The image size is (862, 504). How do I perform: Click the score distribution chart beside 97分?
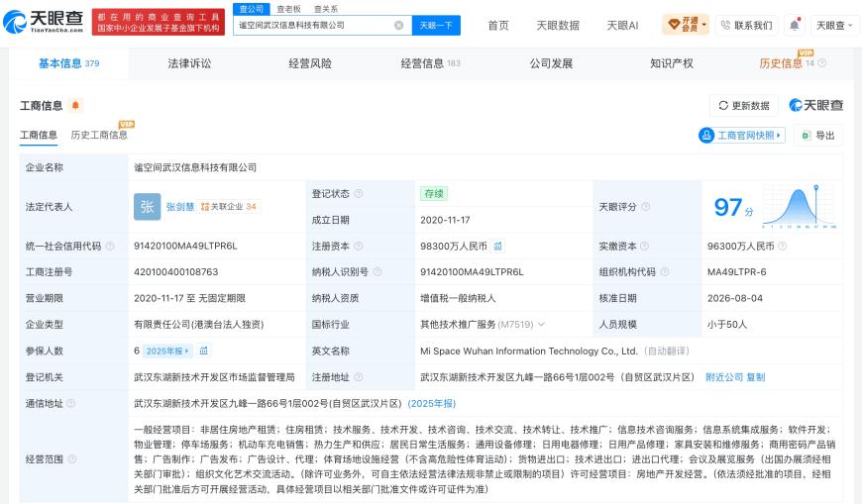[800, 206]
